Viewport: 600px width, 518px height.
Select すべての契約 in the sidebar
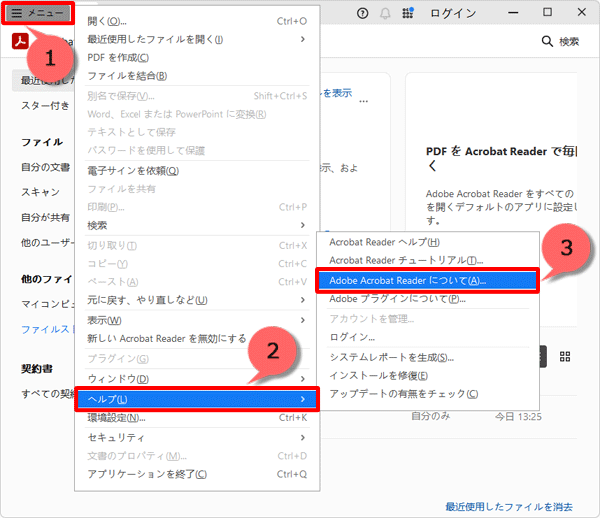(x=47, y=394)
